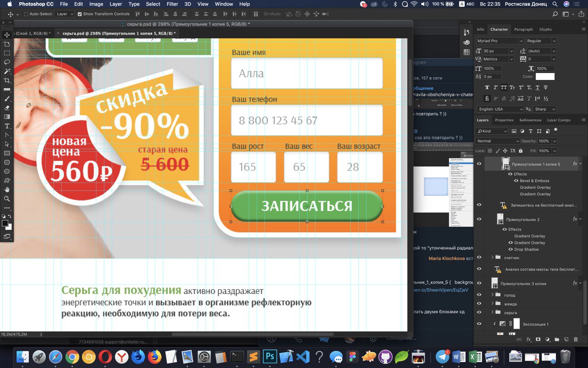This screenshot has height=368, width=588.
Task: Expand the голод group folder
Action: 492,295
